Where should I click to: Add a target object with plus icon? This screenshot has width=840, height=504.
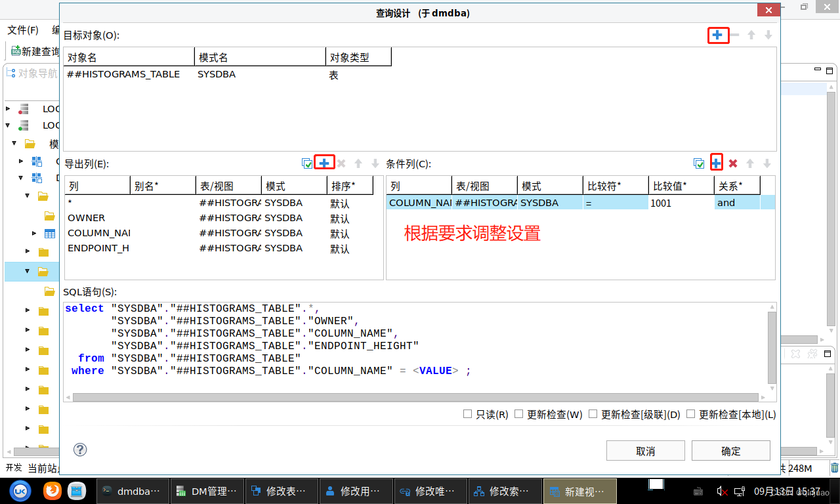click(x=718, y=35)
